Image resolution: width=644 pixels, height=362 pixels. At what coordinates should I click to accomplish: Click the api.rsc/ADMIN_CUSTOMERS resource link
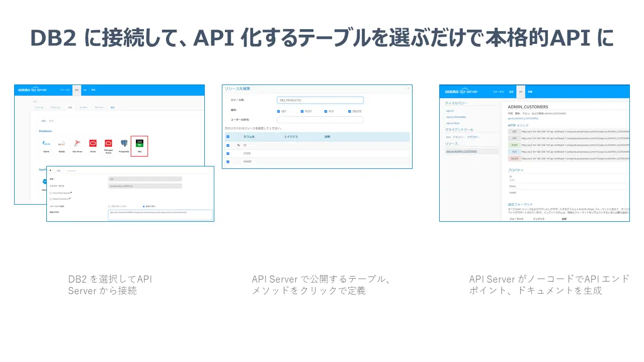coord(461,151)
